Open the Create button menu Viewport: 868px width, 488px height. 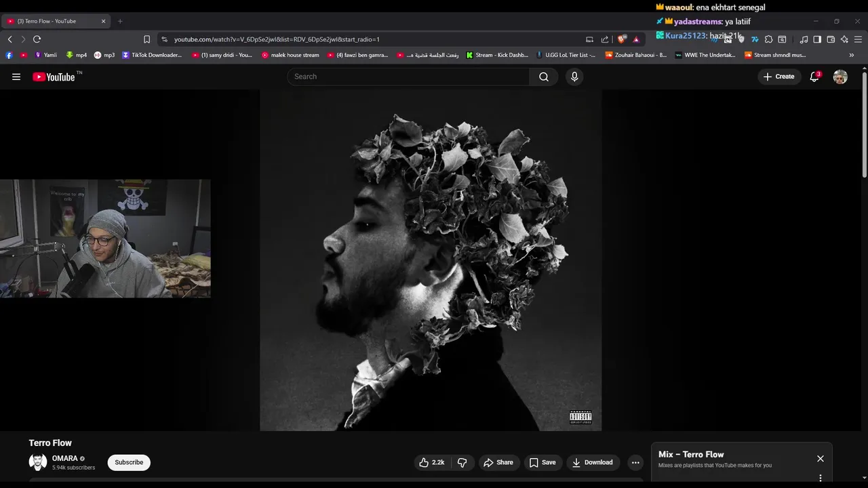(x=778, y=77)
